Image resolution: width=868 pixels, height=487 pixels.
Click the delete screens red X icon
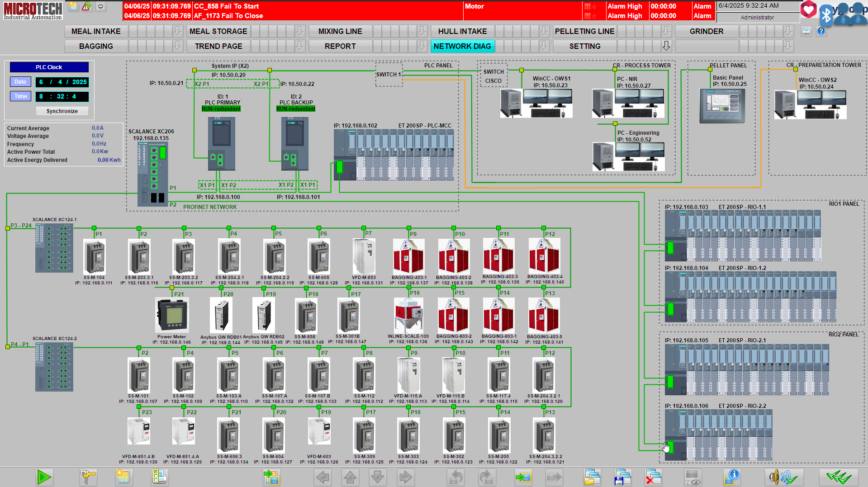click(x=653, y=477)
